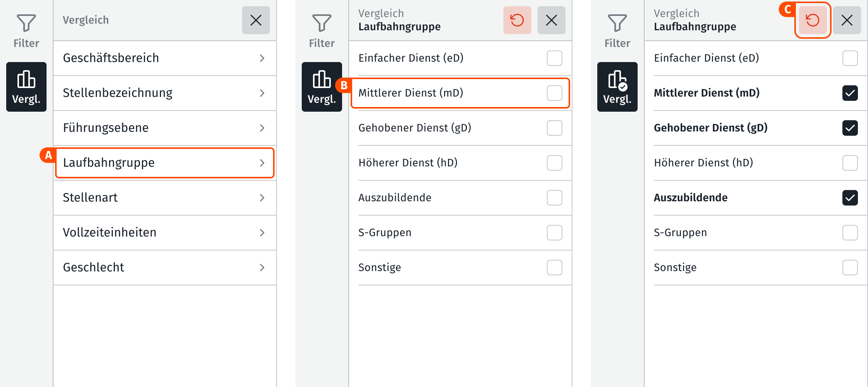This screenshot has height=387, width=868.
Task: Click the reset icon outlined by marker C
Action: (x=813, y=20)
